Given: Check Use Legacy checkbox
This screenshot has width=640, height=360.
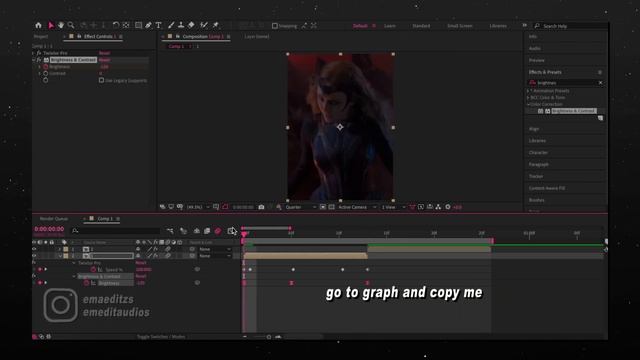Looking at the screenshot, I should [101, 80].
